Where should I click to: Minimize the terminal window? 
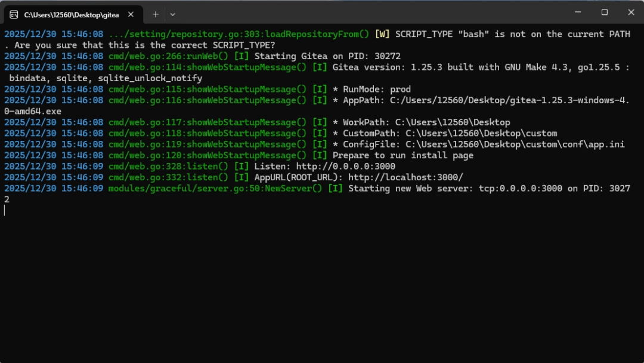pyautogui.click(x=577, y=12)
